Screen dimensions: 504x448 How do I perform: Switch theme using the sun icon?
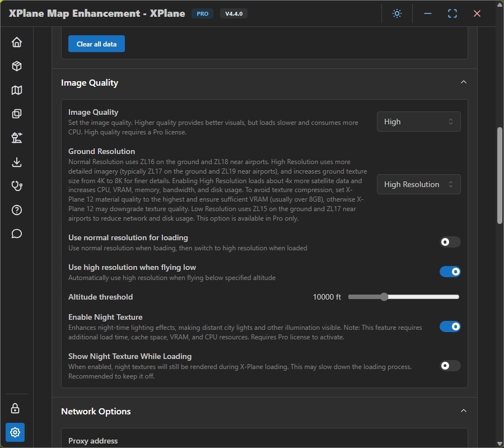[x=397, y=13]
